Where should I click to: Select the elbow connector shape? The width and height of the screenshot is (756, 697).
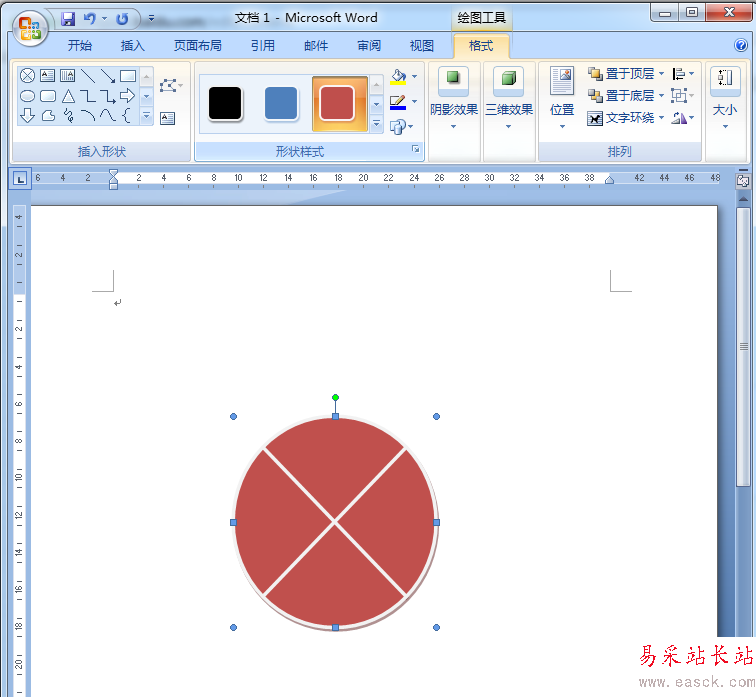[88, 96]
